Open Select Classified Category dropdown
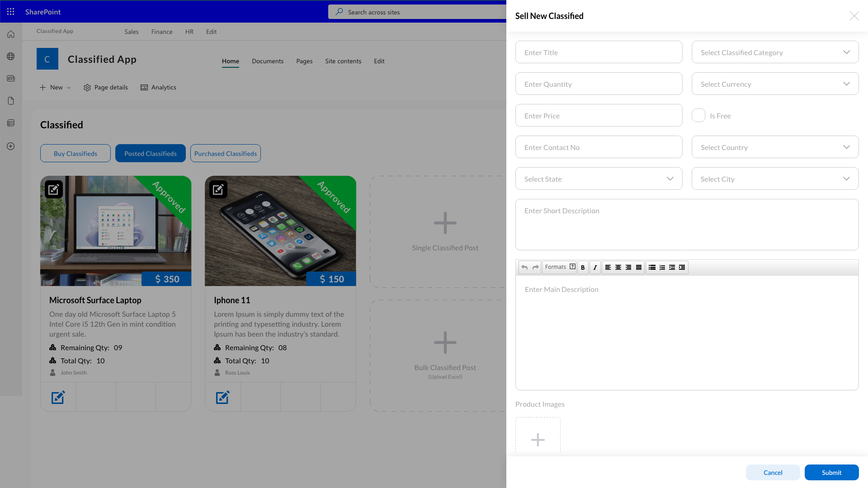 [x=775, y=52]
